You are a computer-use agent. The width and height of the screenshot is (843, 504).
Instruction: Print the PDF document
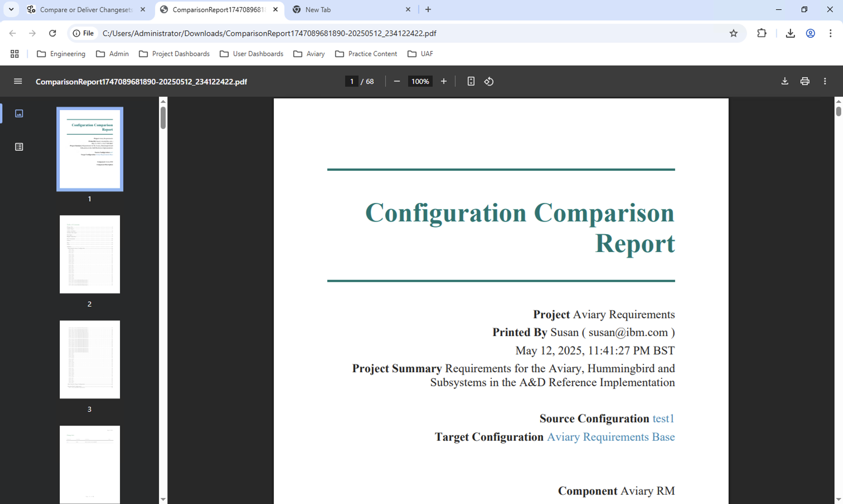pyautogui.click(x=805, y=81)
